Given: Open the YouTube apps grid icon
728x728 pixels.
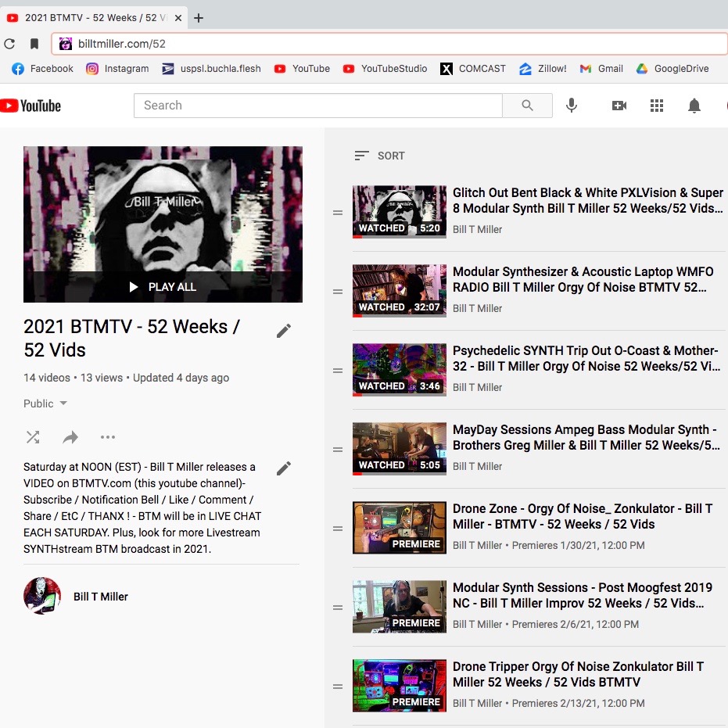Looking at the screenshot, I should tap(657, 105).
